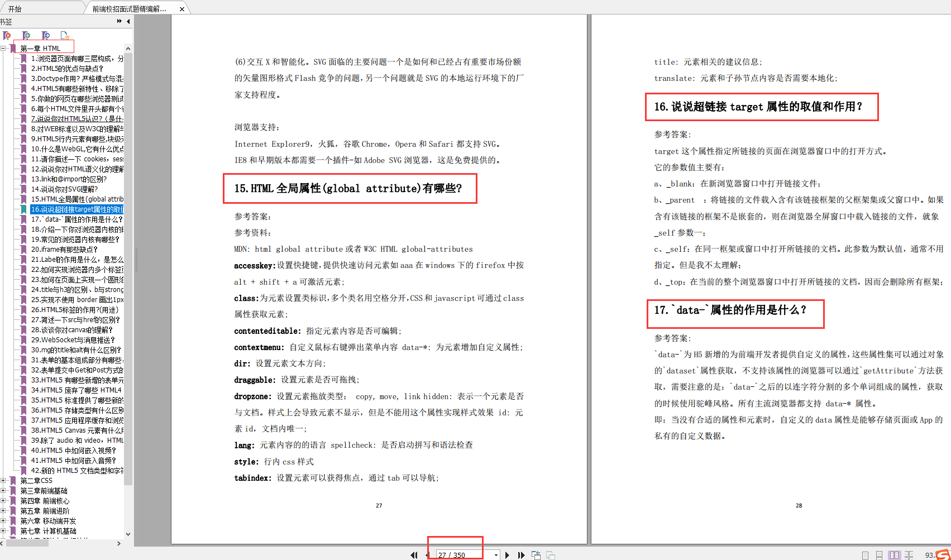Click bookmark panel scroll-right arrow
Screen dimensions: 951x560
[x=118, y=543]
